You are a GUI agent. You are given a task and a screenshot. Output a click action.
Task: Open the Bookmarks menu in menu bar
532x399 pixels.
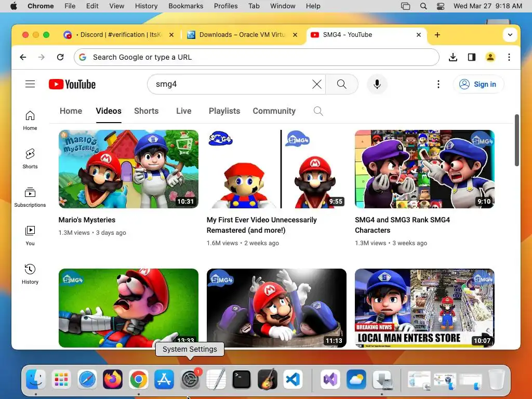[x=186, y=6]
